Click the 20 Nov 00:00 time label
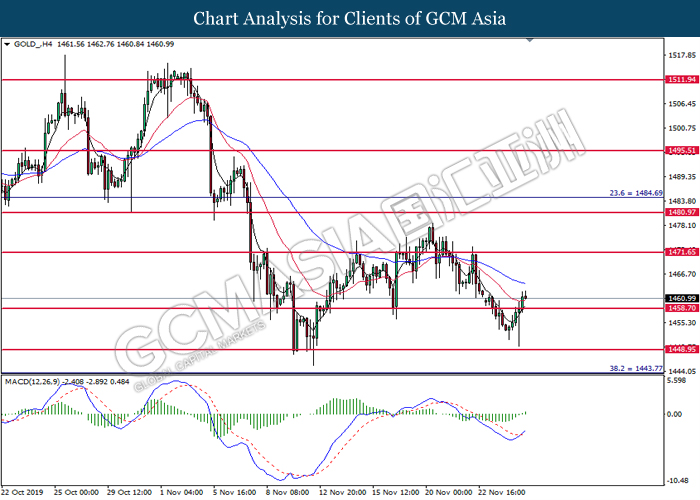 click(x=449, y=492)
